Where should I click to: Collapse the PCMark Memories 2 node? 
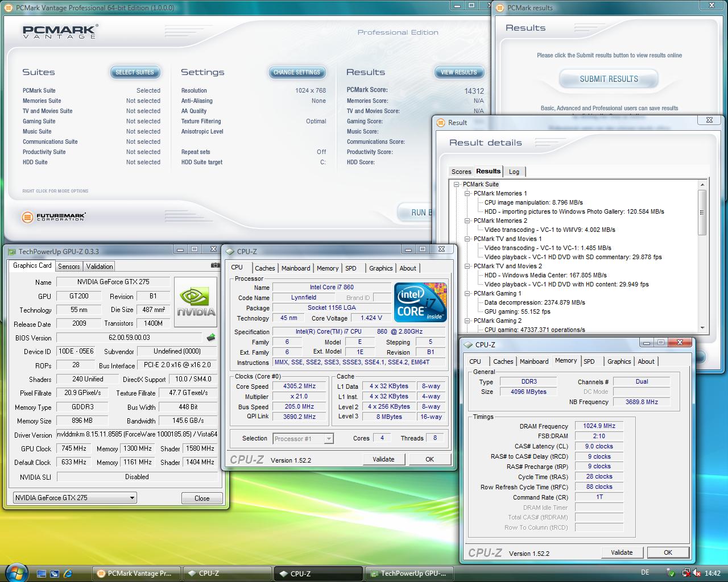click(467, 221)
